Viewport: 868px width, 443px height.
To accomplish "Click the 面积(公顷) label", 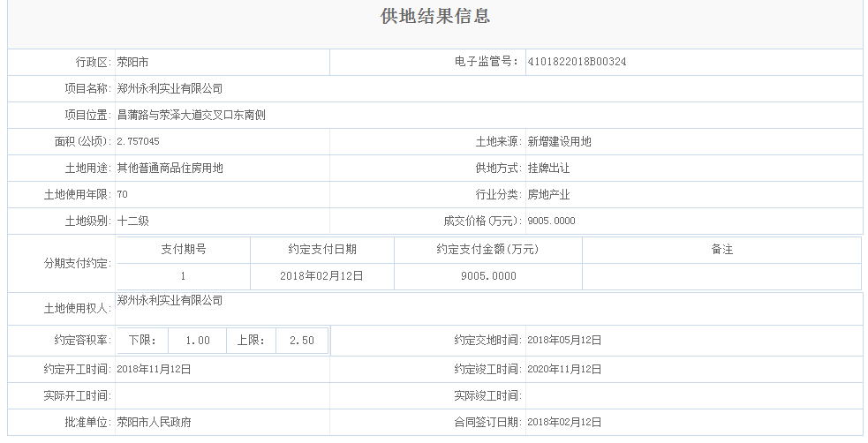I will (x=83, y=141).
